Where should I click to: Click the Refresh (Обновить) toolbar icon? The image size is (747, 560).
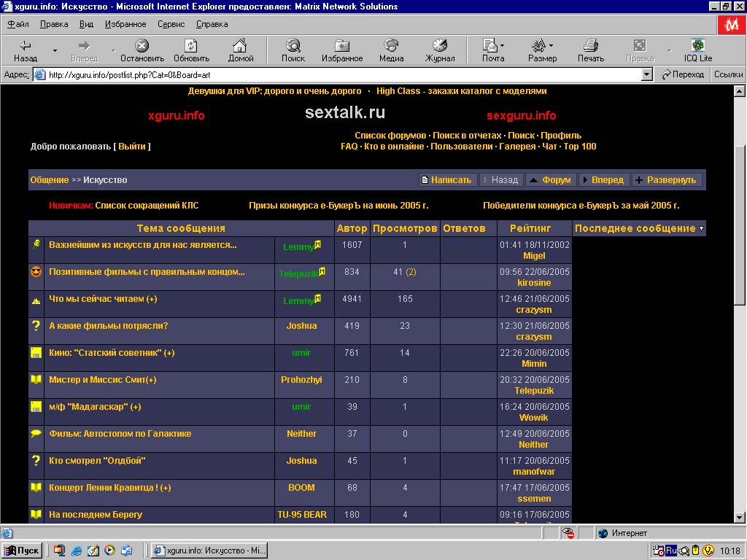191,50
